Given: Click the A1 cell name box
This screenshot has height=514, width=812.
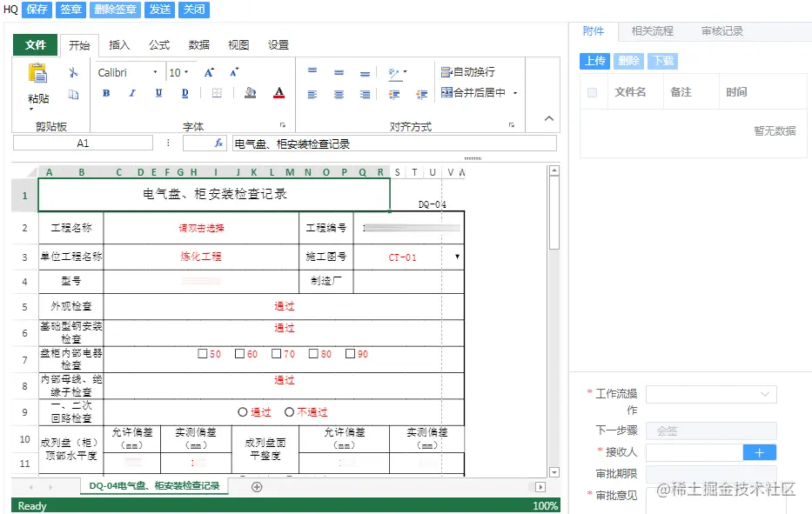Looking at the screenshot, I should [83, 144].
